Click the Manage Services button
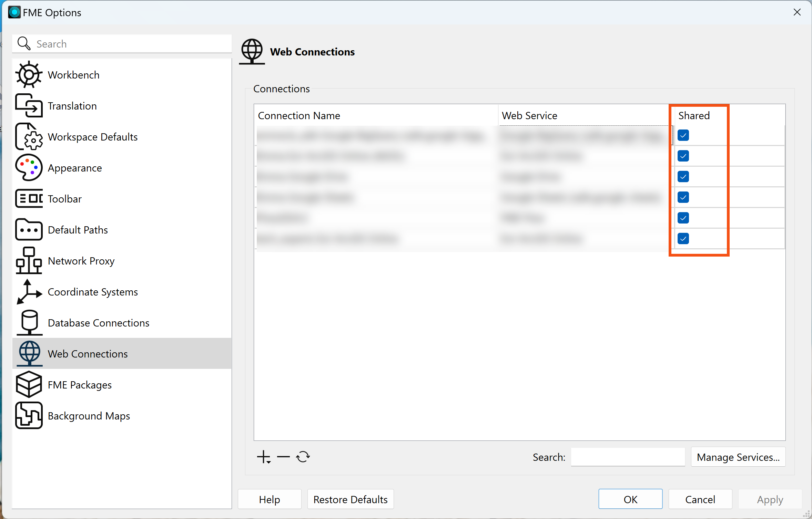Viewport: 812px width, 519px height. [738, 457]
